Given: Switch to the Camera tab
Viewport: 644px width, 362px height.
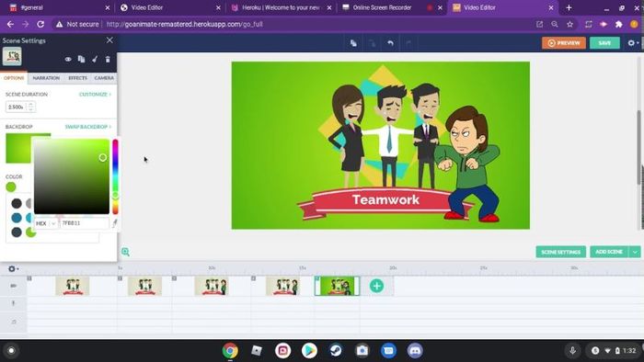Looking at the screenshot, I should [104, 78].
